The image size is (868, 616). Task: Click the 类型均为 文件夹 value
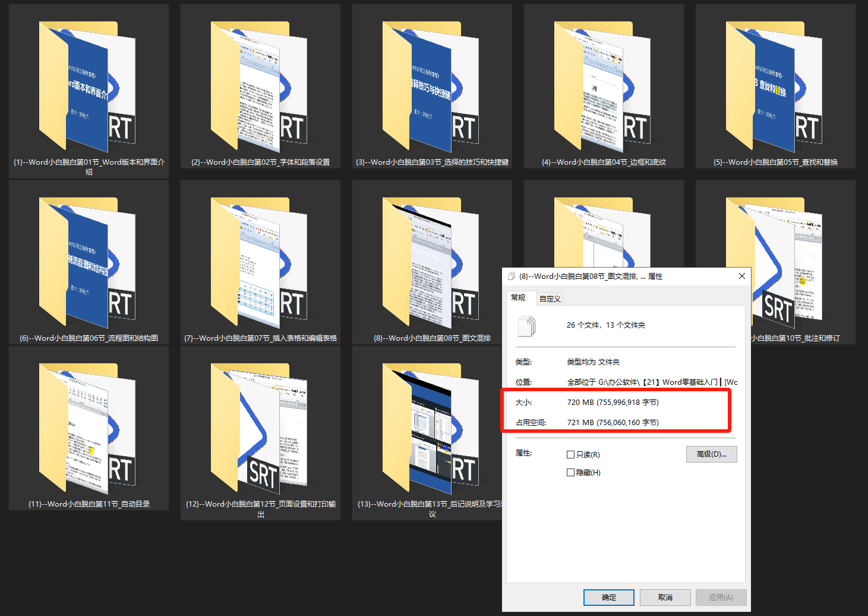tap(594, 362)
